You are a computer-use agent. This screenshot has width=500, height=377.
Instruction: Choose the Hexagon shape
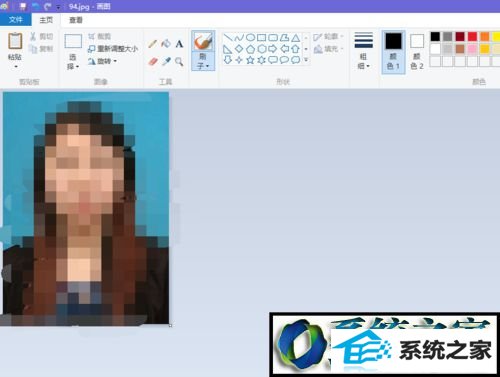[x=262, y=49]
